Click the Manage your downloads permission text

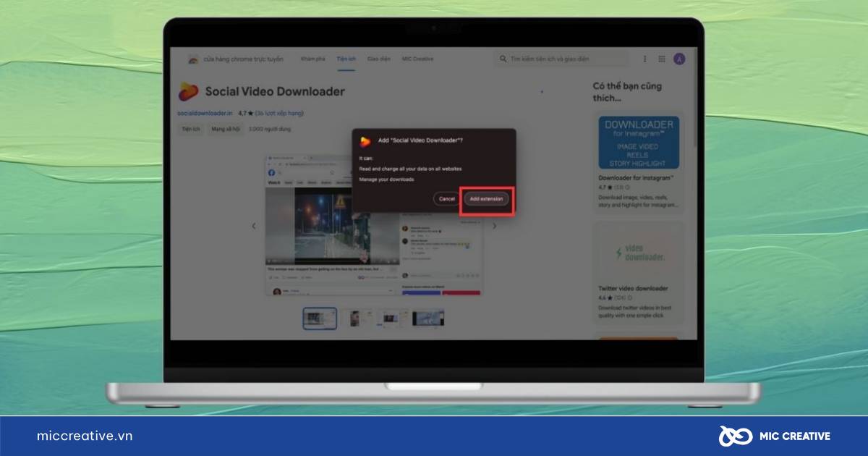(x=387, y=180)
